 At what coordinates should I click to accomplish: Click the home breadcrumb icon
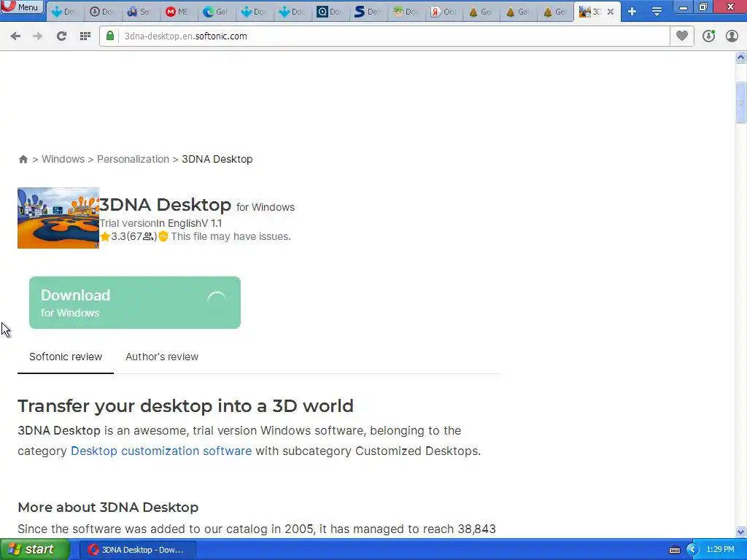pyautogui.click(x=23, y=159)
